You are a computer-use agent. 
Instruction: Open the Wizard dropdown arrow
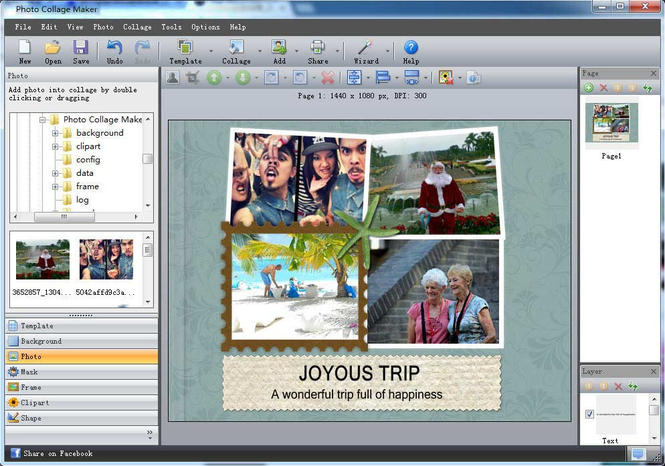click(388, 51)
